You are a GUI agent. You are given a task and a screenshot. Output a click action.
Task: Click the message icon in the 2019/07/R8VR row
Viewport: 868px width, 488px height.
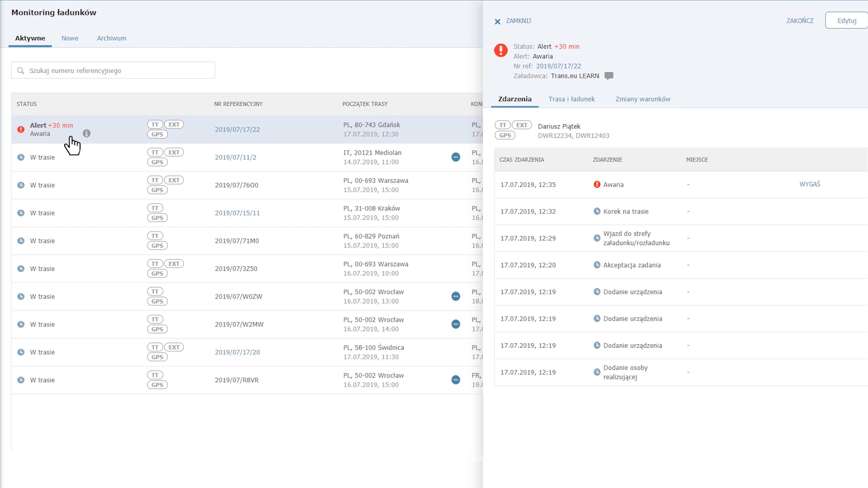pos(455,380)
